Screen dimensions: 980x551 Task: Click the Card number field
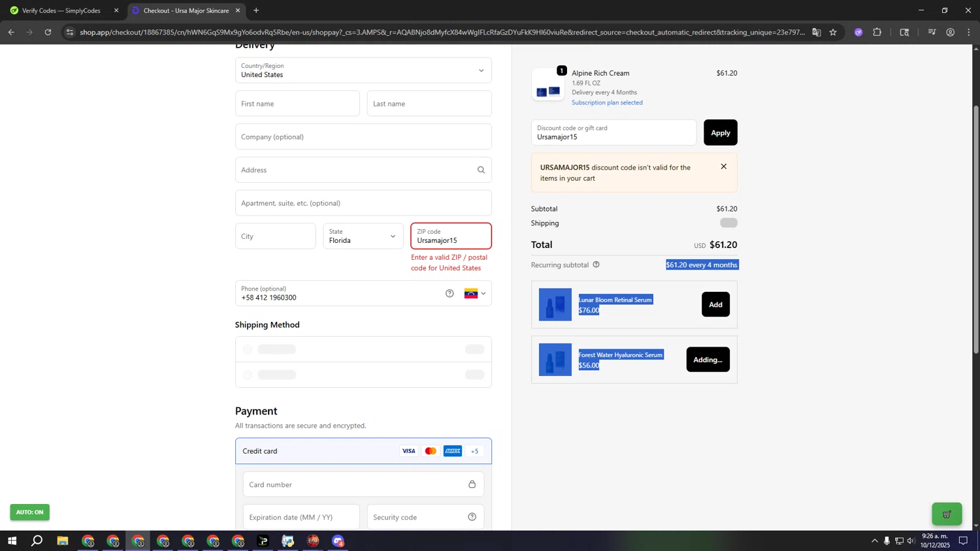coord(363,484)
